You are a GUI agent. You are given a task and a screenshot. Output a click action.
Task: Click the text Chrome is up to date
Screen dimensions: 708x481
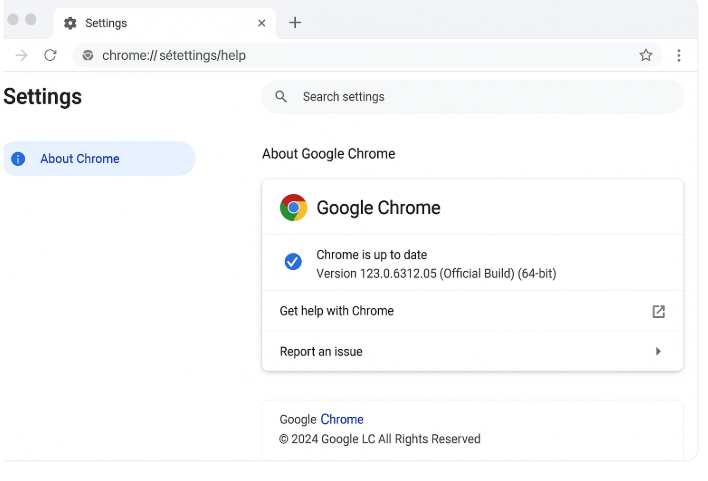[372, 255]
